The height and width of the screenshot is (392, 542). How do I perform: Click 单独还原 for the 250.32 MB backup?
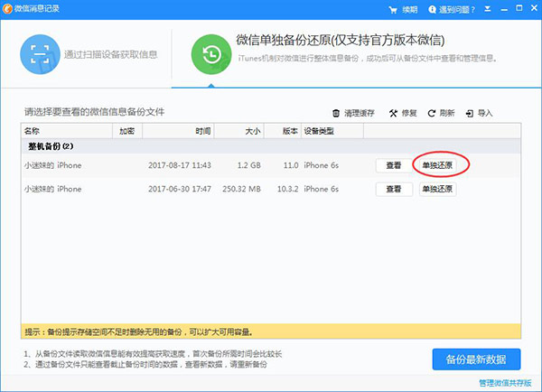pos(437,189)
